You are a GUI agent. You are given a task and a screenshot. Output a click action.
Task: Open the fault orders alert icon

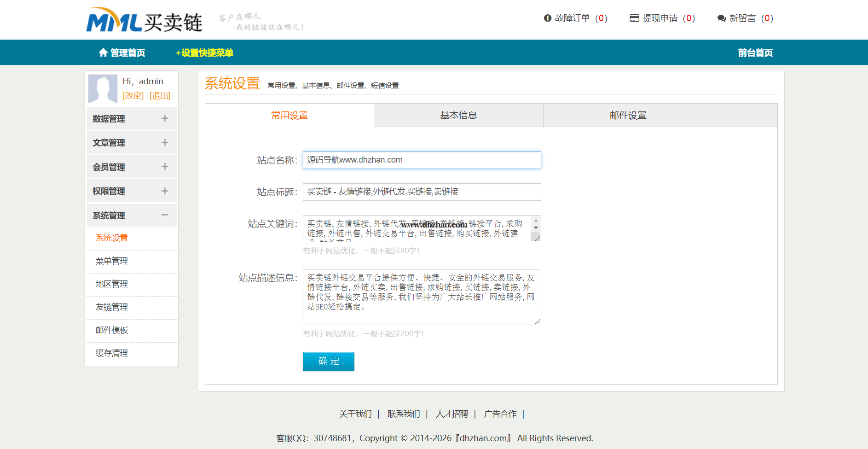(547, 18)
